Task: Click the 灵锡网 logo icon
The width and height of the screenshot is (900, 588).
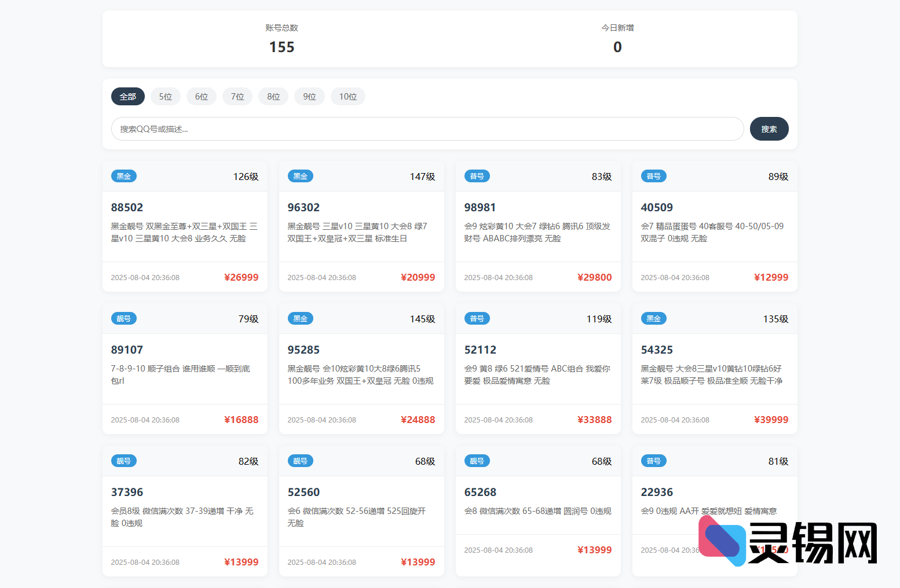Action: click(722, 541)
